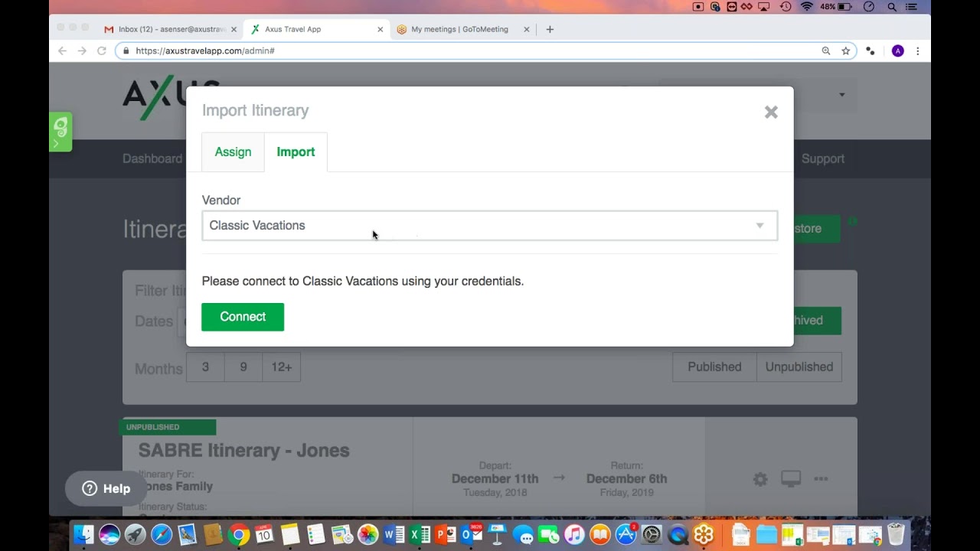Open Google Chrome from the dock
Viewport: 980px width, 551px height.
pos(239,534)
